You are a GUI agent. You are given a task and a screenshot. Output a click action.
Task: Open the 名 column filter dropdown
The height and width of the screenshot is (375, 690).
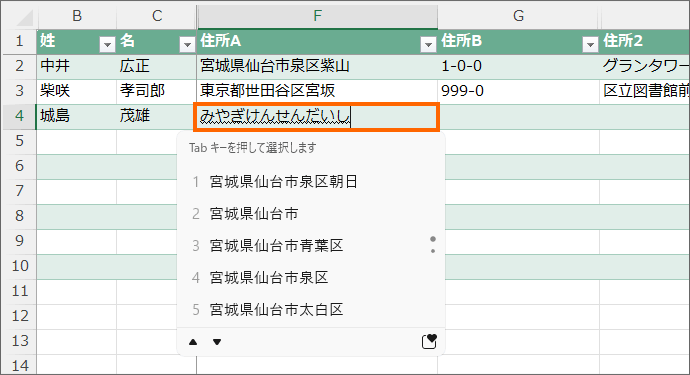[187, 44]
